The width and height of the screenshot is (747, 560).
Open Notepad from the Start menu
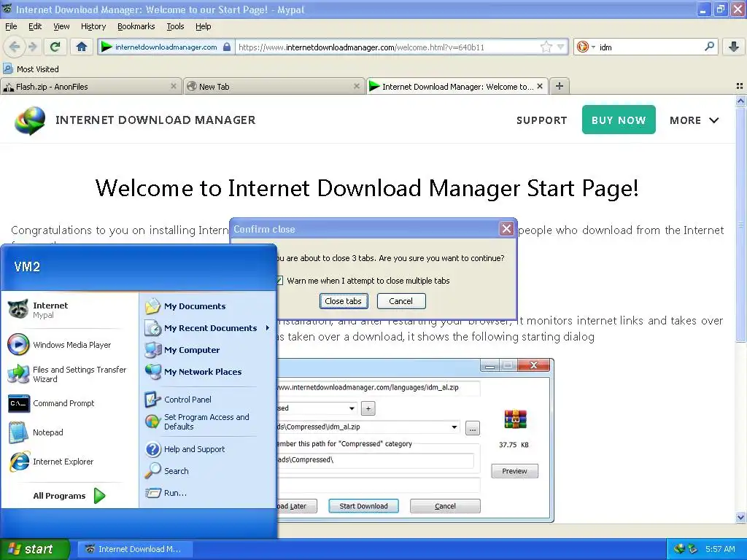(x=69, y=432)
